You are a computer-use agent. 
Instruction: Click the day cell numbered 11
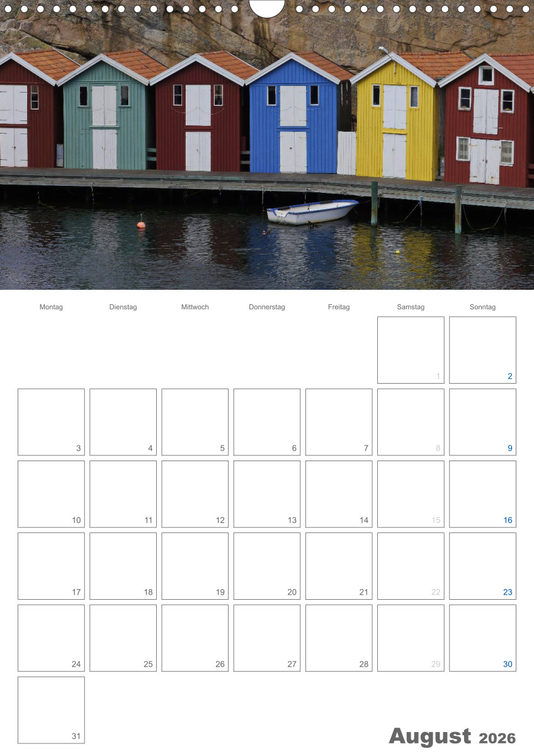click(123, 494)
